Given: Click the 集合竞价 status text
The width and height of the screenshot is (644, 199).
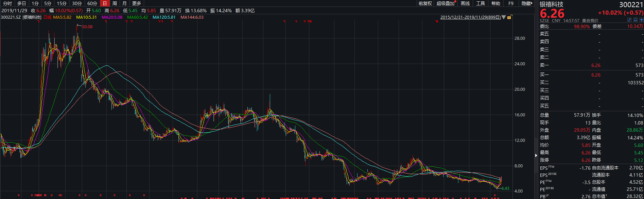Looking at the screenshot, I should (x=590, y=21).
